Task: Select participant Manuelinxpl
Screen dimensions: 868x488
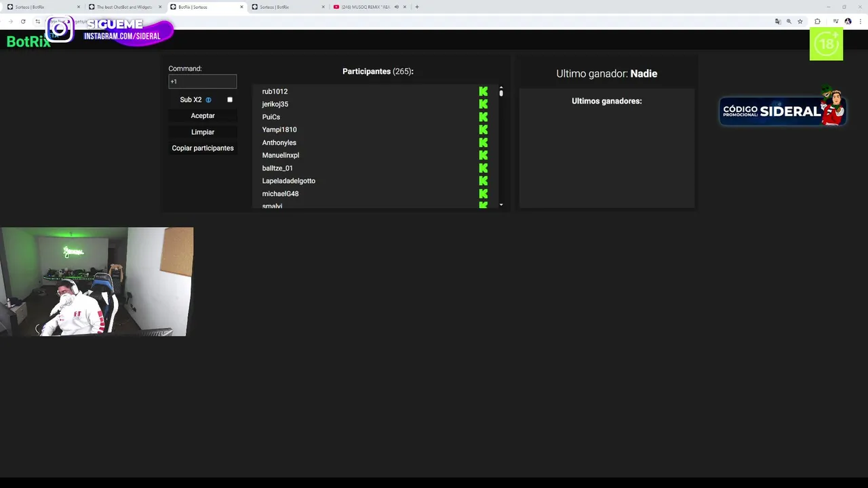Action: coord(281,155)
